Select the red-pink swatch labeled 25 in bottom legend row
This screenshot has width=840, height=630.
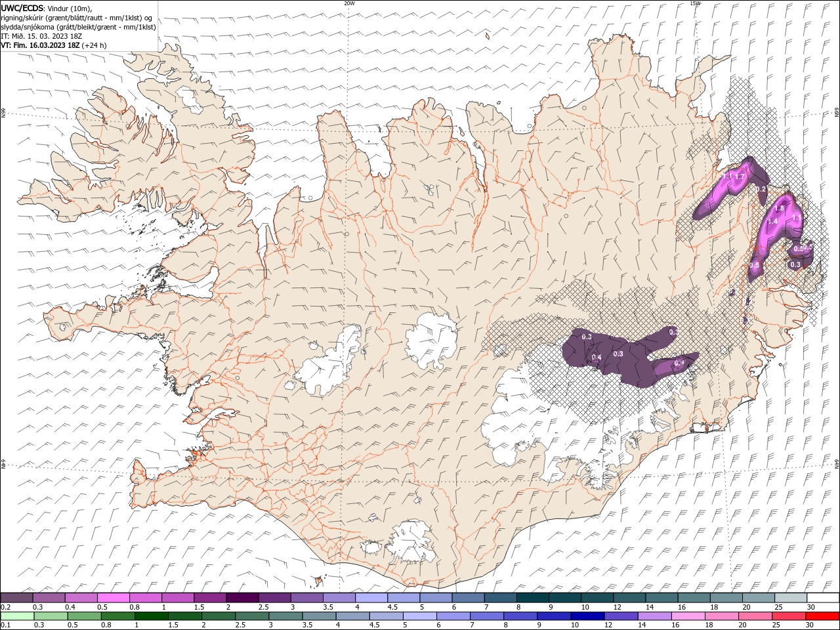(x=788, y=616)
